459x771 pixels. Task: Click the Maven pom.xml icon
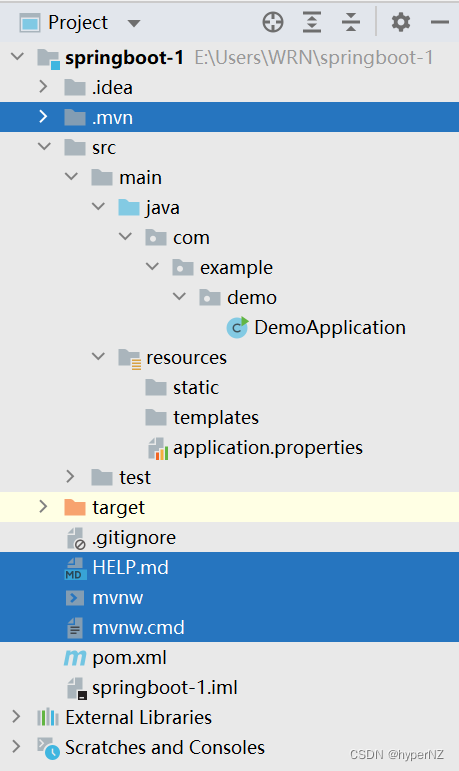click(75, 658)
